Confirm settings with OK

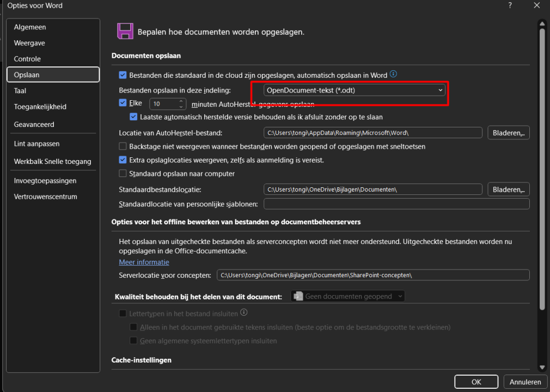pyautogui.click(x=476, y=381)
